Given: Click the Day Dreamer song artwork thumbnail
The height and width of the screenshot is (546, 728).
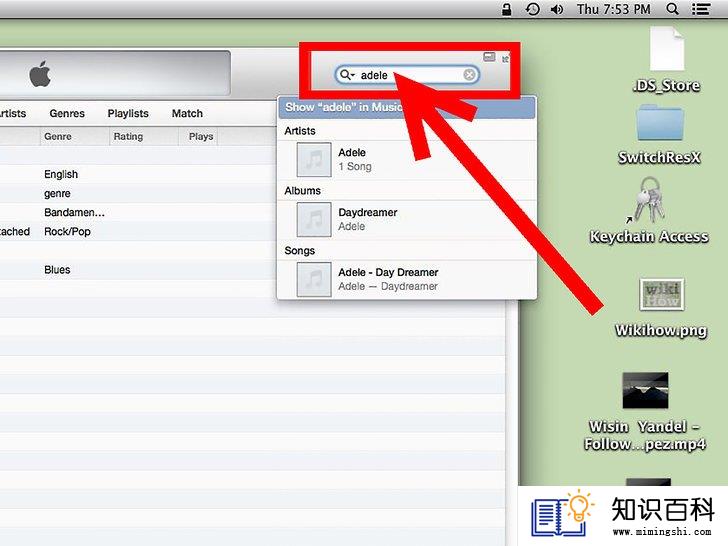Looking at the screenshot, I should 314,280.
